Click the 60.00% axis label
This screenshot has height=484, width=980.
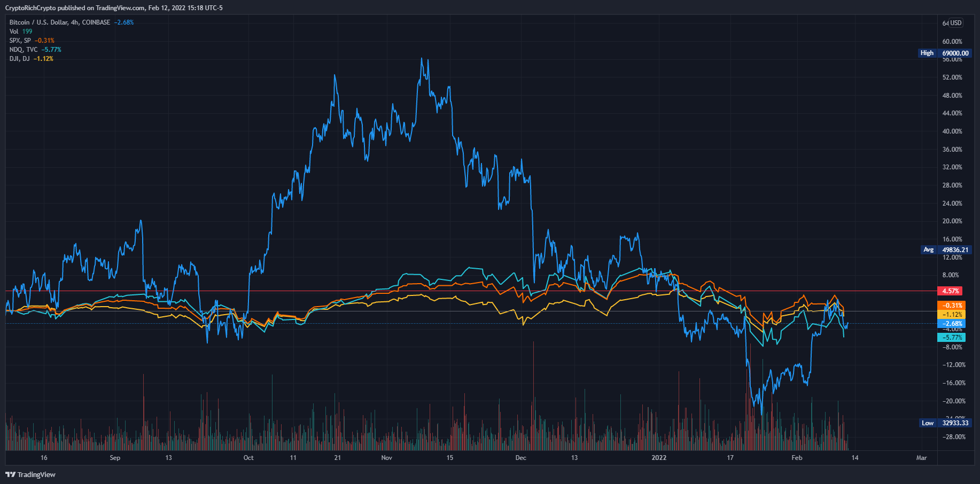(952, 42)
